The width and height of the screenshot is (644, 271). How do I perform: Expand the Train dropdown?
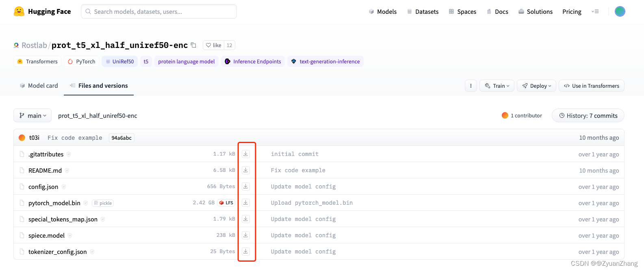[x=497, y=86]
